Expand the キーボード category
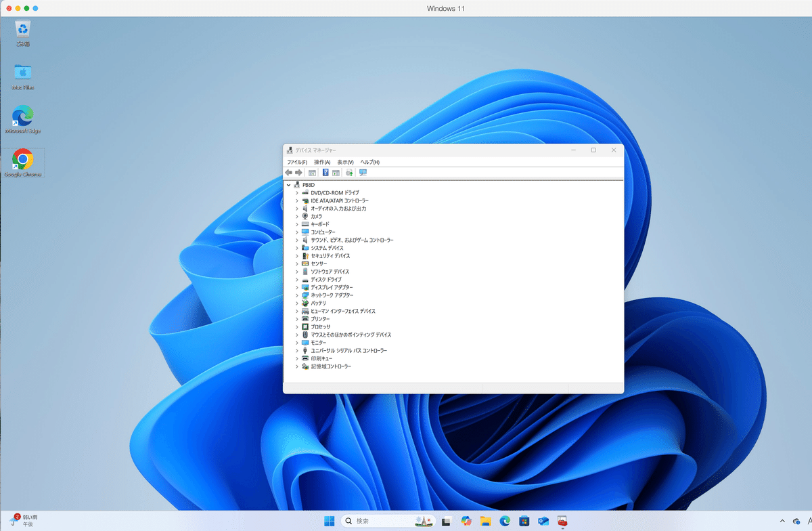 pyautogui.click(x=296, y=224)
